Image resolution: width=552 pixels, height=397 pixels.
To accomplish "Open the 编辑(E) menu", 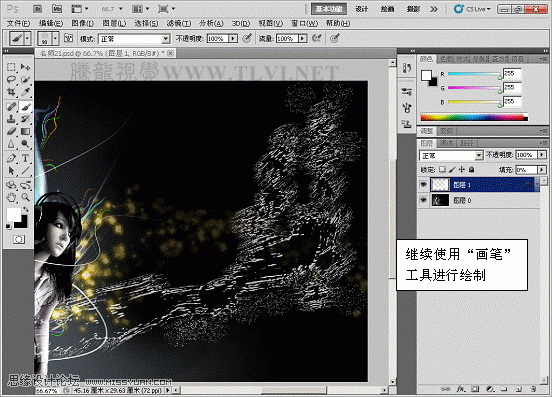I will point(51,23).
